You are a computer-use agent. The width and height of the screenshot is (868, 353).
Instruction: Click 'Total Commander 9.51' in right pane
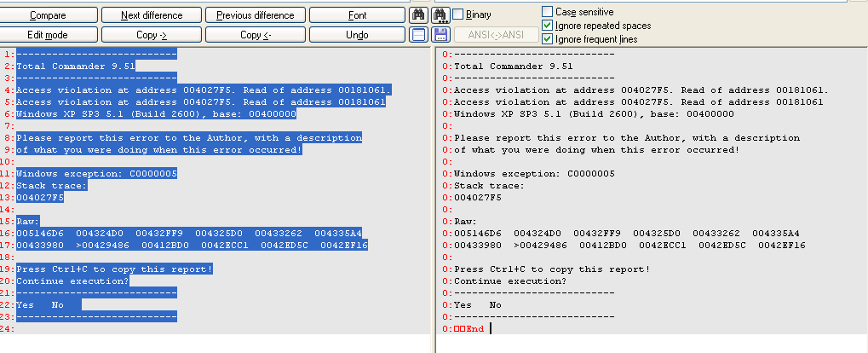514,66
